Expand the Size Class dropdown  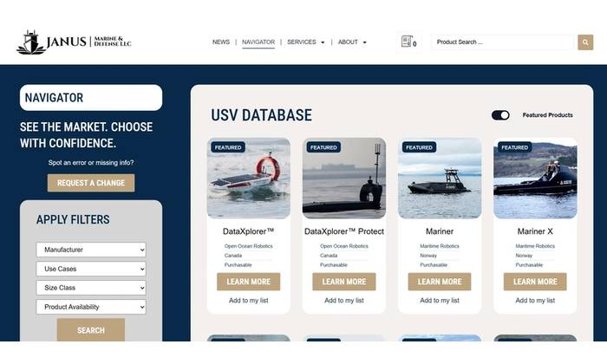tap(91, 288)
